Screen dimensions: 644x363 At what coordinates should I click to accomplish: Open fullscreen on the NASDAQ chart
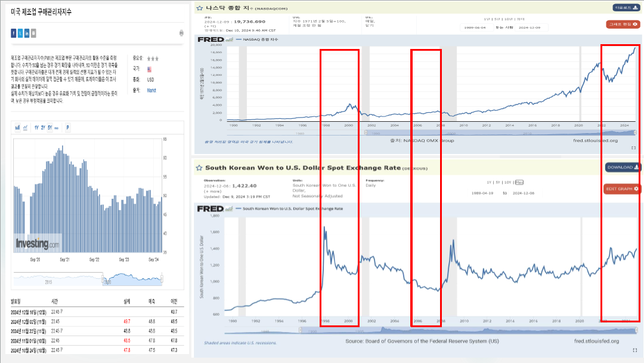pos(633,148)
